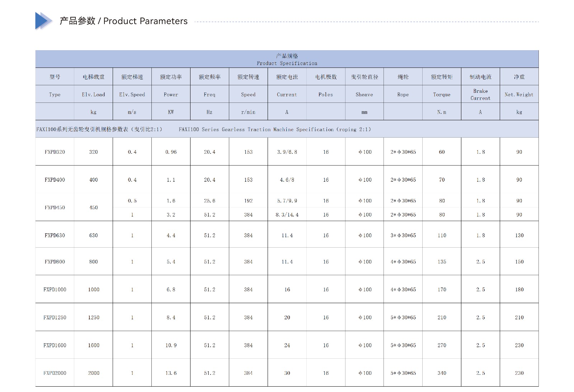Screen dimensions: 574x392
Task: Select the 'Type' column header
Action: coord(55,95)
